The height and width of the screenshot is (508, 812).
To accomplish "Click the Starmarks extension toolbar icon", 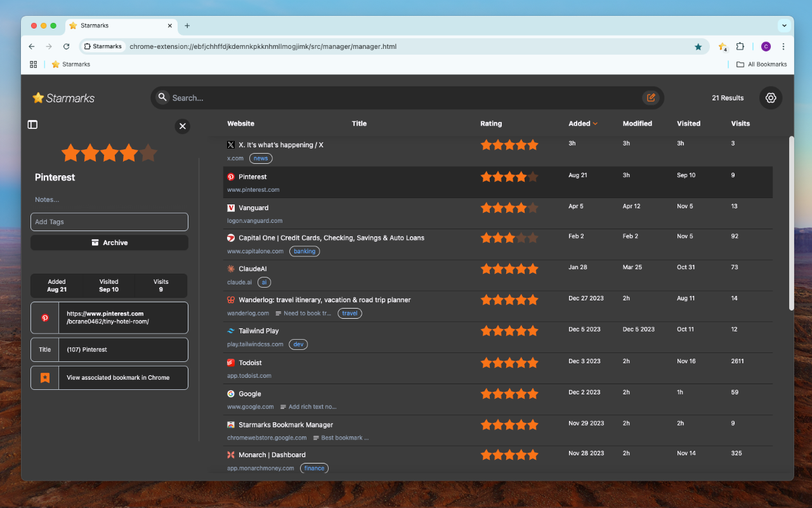I will point(722,46).
